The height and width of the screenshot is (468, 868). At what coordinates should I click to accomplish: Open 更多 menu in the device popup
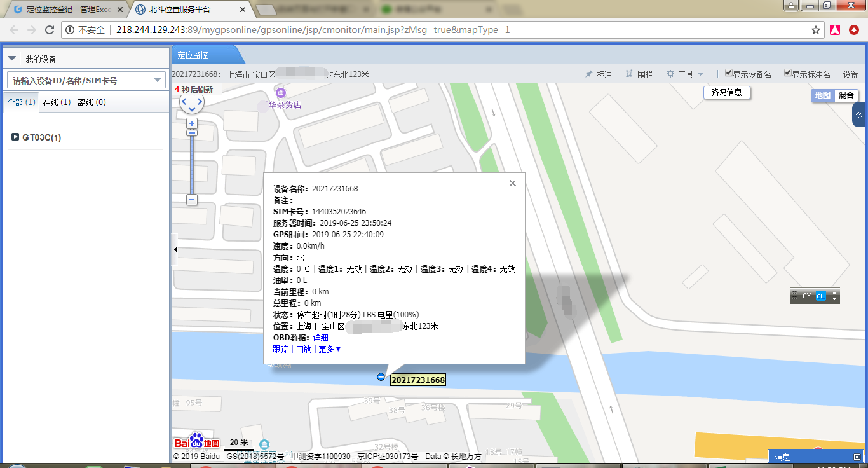point(330,349)
